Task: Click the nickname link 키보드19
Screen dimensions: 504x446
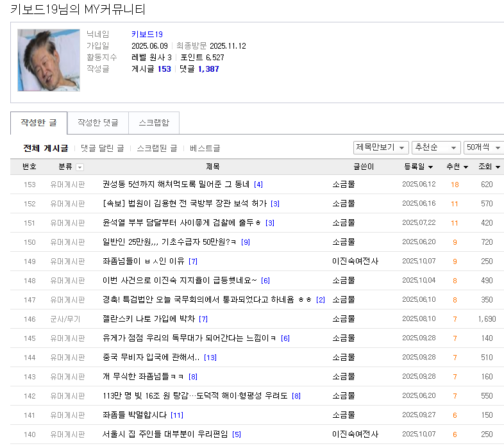Action: [x=147, y=35]
